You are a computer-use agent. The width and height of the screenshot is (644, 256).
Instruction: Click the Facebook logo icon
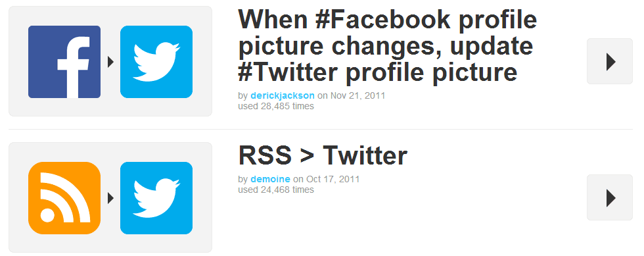(x=64, y=62)
